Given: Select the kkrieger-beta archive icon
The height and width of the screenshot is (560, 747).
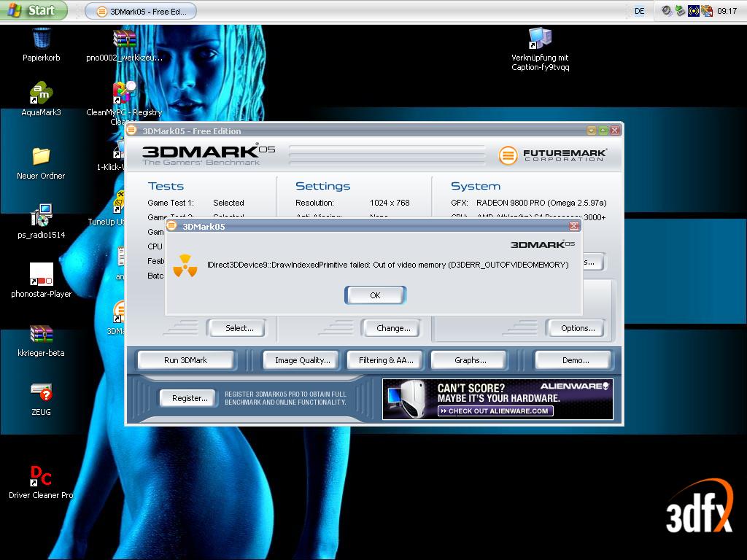Looking at the screenshot, I should pyautogui.click(x=42, y=333).
